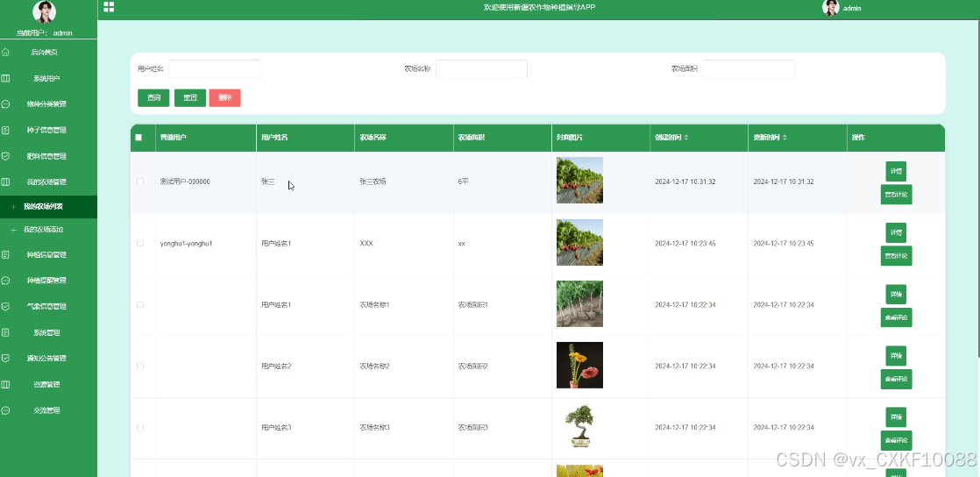Click the bonsai cover image for 农场名称3
980x477 pixels.
[579, 426]
